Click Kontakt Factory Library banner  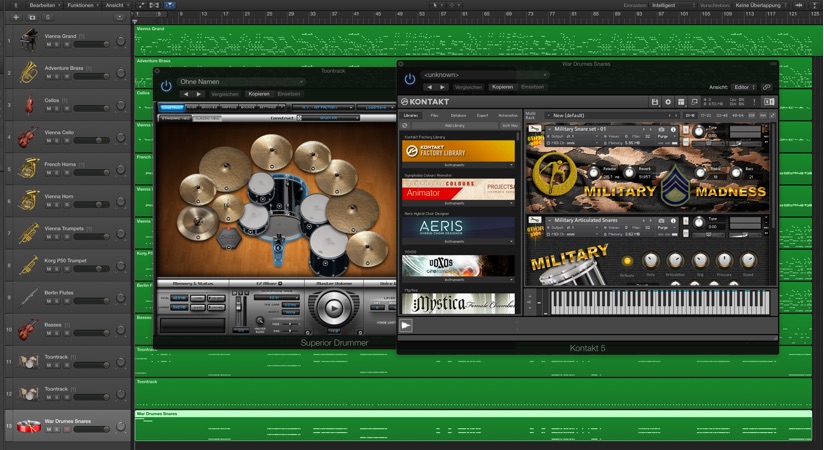[458, 151]
